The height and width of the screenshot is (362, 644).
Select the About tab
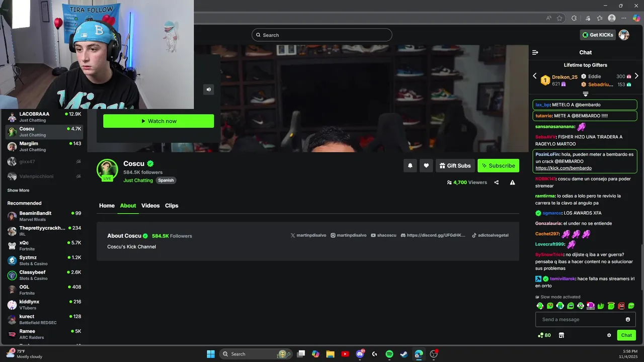pos(128,206)
